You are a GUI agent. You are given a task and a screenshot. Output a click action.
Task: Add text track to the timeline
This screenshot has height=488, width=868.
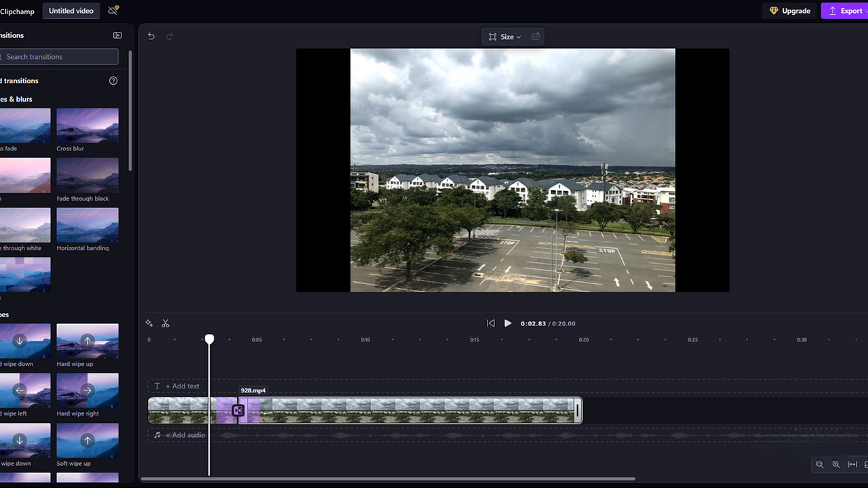(182, 386)
